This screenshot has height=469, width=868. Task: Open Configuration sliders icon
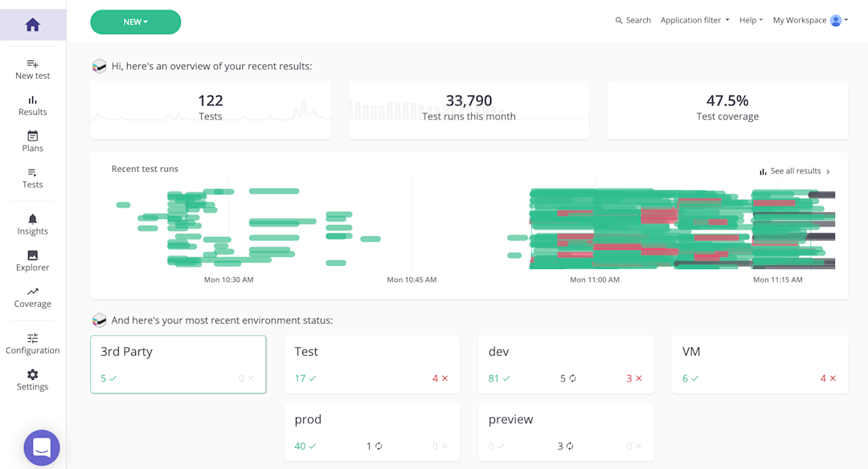[33, 338]
